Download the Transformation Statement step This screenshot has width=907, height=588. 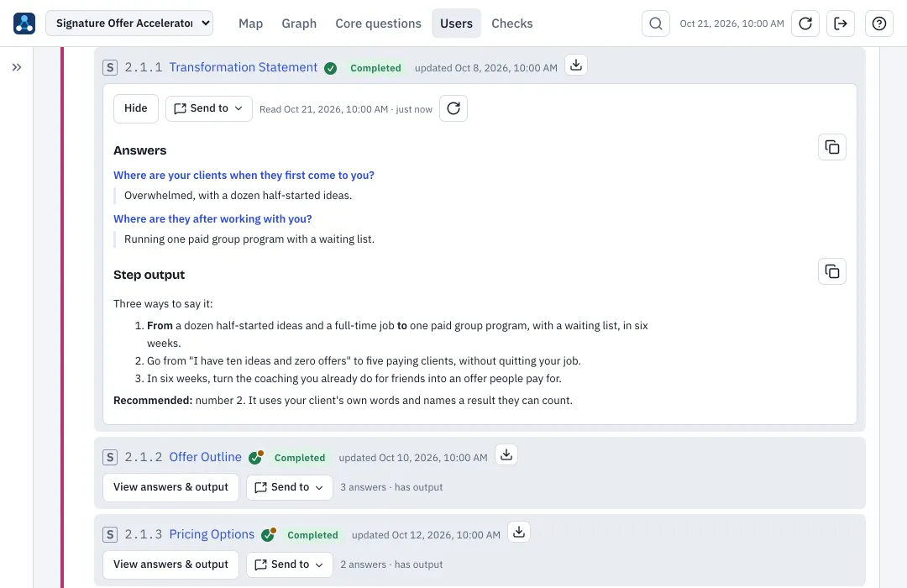575,65
